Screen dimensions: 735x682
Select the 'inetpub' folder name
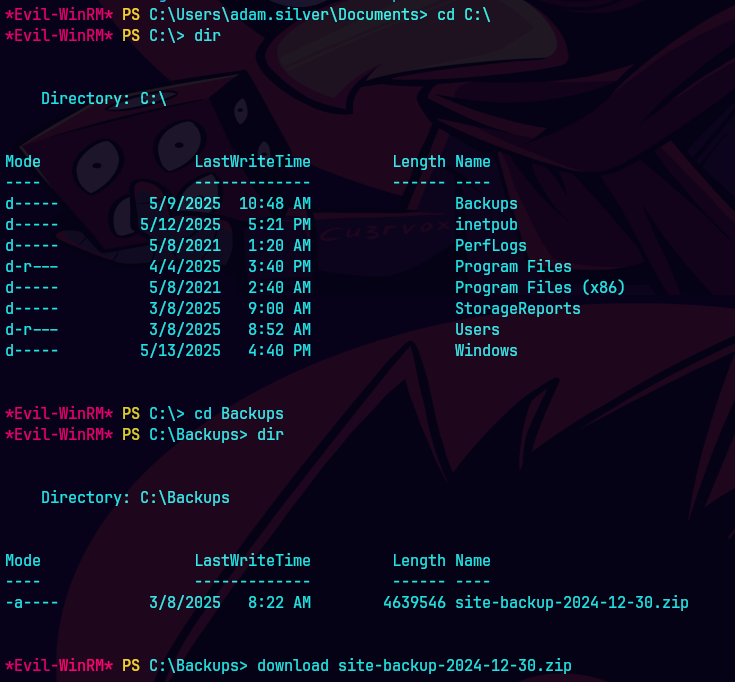(486, 225)
